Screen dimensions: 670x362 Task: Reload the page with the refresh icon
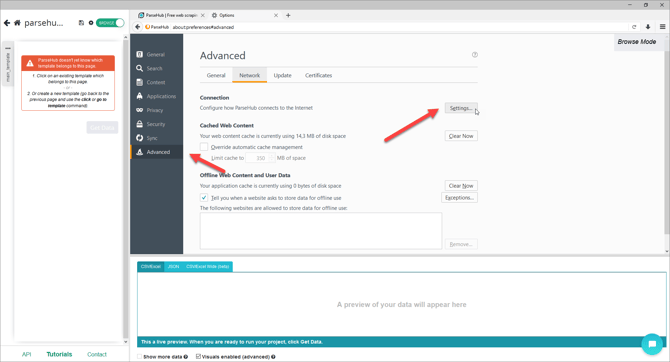pos(634,27)
